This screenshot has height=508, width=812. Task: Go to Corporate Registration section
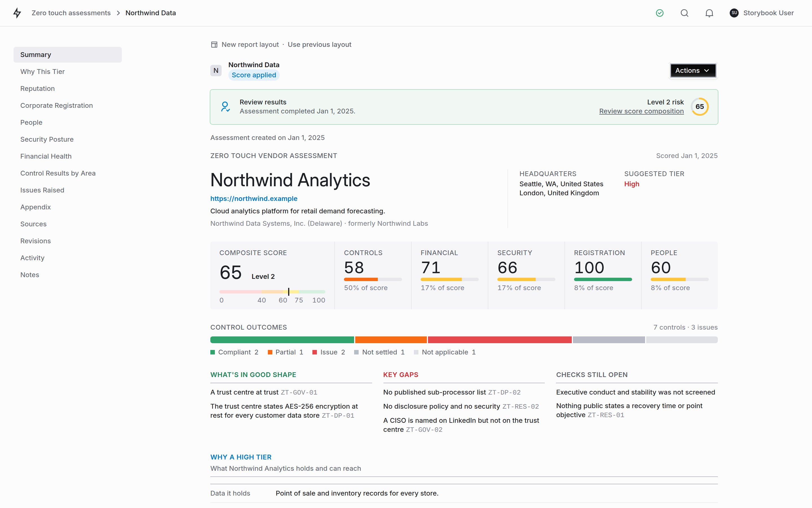[67, 106]
